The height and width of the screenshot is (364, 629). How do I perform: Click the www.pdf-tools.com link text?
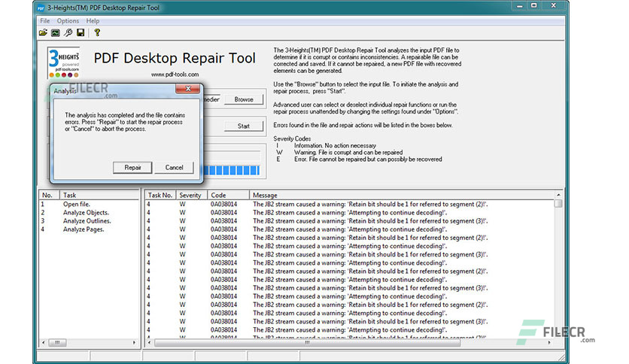tap(175, 74)
